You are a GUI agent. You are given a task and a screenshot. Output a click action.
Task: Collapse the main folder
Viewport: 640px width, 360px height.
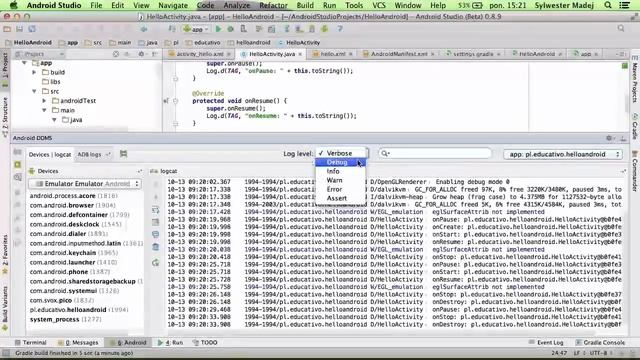pyautogui.click(x=44, y=110)
